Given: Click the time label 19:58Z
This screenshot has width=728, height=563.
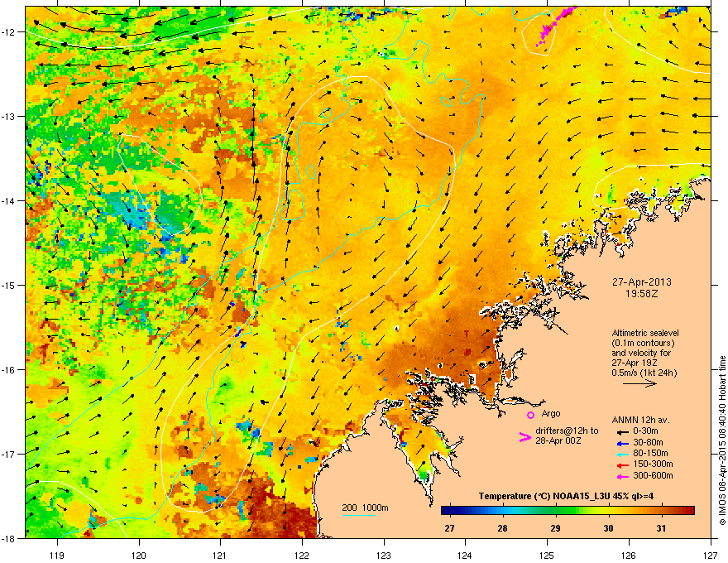Looking at the screenshot, I should [642, 294].
